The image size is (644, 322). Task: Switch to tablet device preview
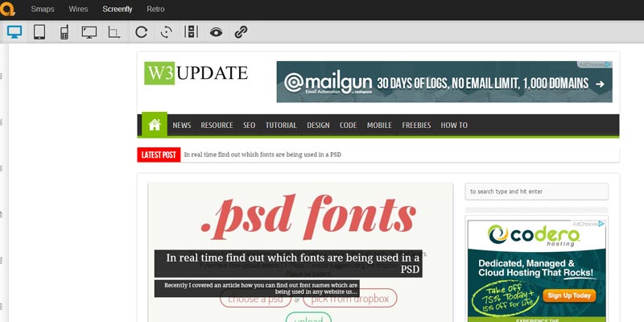[x=39, y=32]
